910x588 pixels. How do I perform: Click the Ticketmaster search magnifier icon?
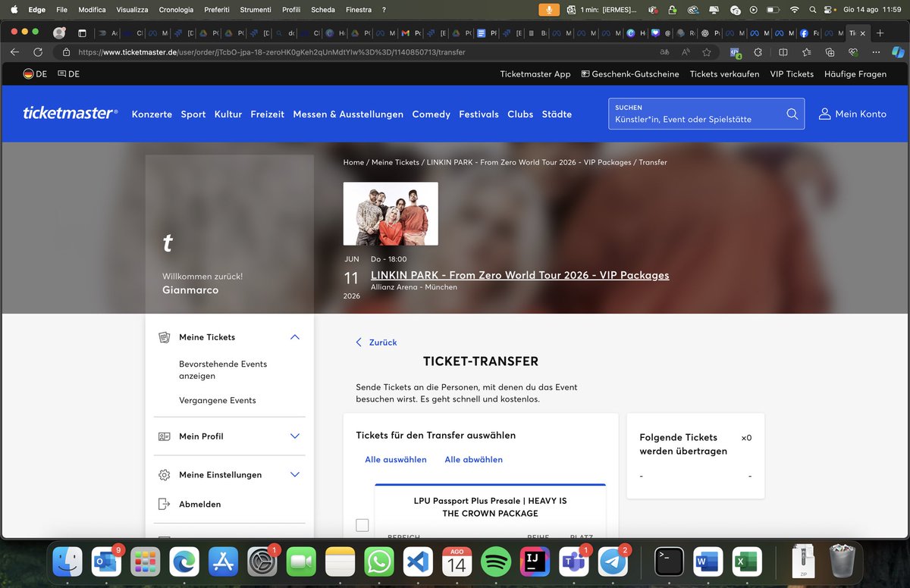pos(792,114)
